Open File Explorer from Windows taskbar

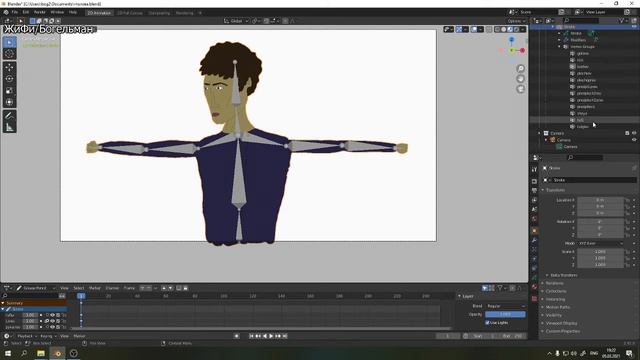pyautogui.click(x=41, y=353)
